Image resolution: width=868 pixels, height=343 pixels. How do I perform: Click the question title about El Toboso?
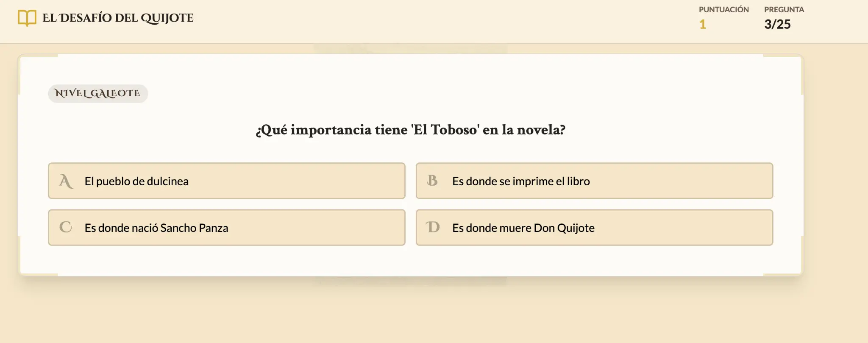point(410,130)
